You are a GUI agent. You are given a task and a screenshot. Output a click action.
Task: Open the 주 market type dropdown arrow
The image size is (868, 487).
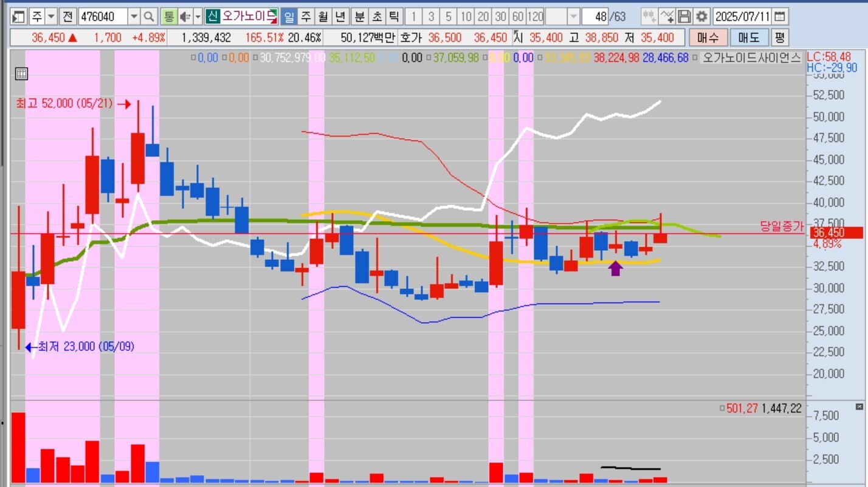(51, 16)
